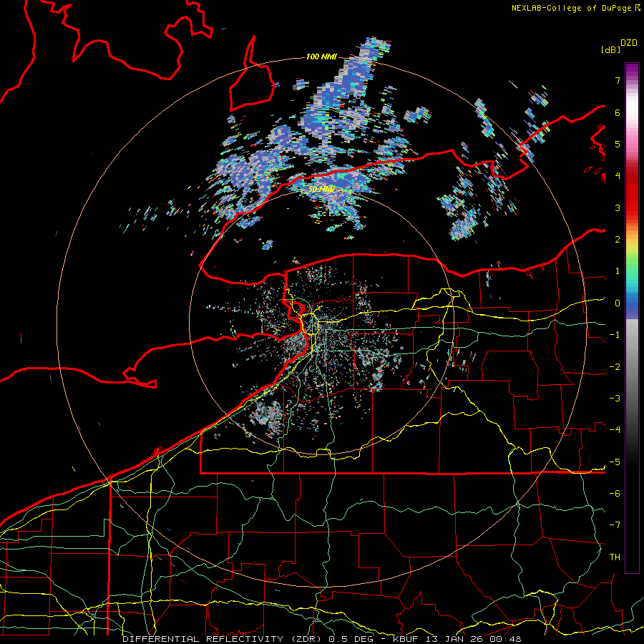The width and height of the screenshot is (644, 644).
Task: Click the 6 value on the color scale
Action: tap(618, 112)
